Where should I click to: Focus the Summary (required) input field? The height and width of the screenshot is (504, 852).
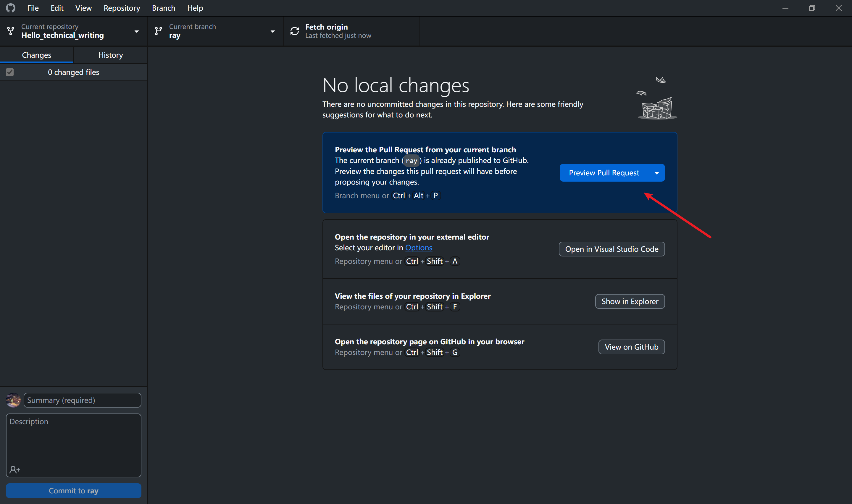click(82, 400)
